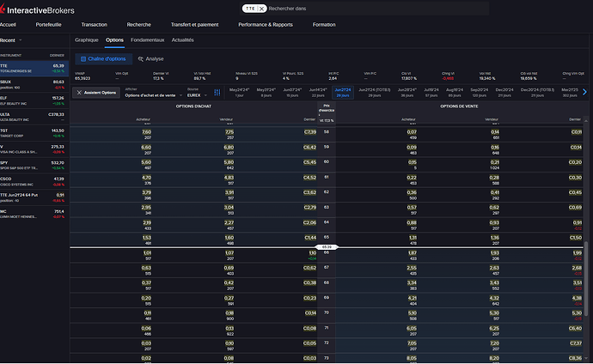593x364 pixels.
Task: Open the Analyse view icon
Action: (140, 58)
